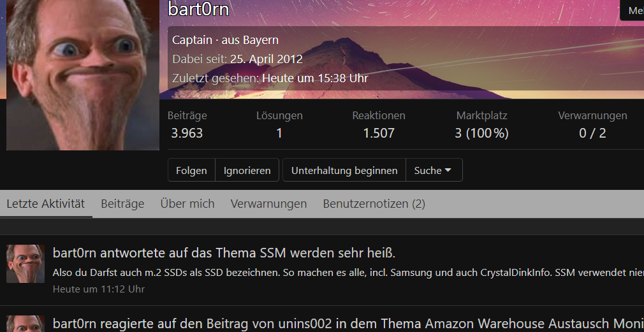Start a conversation via Unterhaltung beginnen

[344, 170]
